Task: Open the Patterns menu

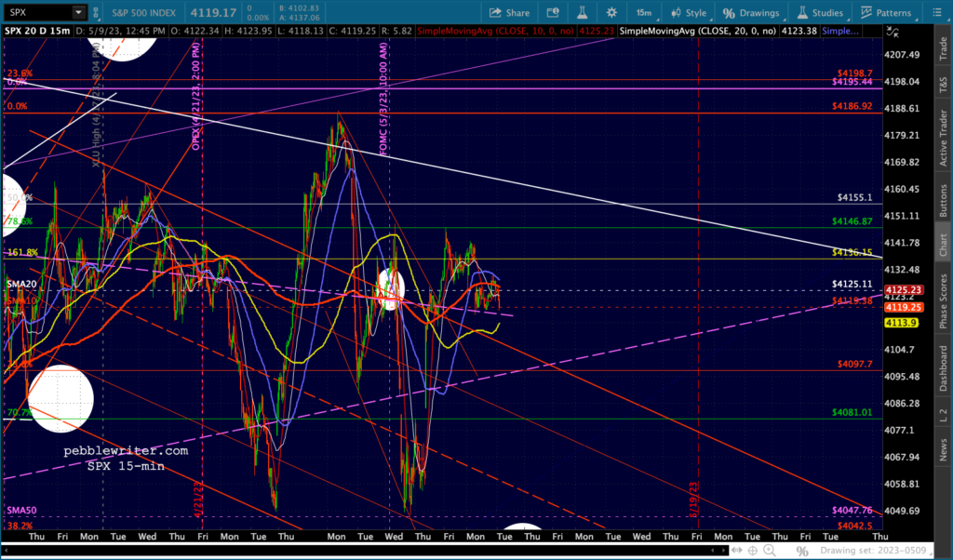Action: (885, 12)
